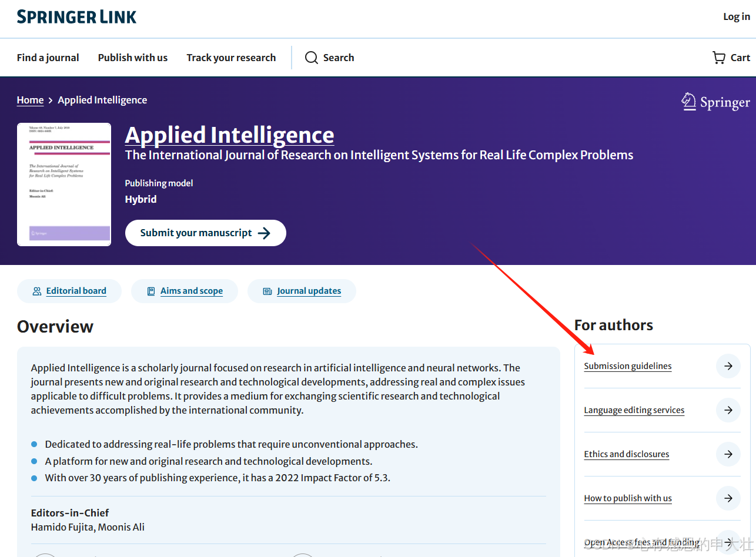Click the bullet about 2022 Impact Factor
Image resolution: width=756 pixels, height=557 pixels.
click(x=218, y=478)
